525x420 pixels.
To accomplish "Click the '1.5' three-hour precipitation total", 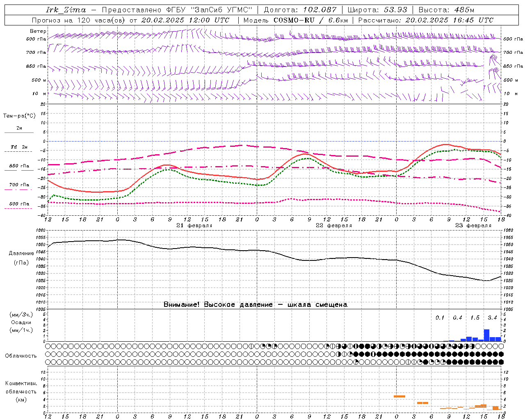I will point(475,317).
